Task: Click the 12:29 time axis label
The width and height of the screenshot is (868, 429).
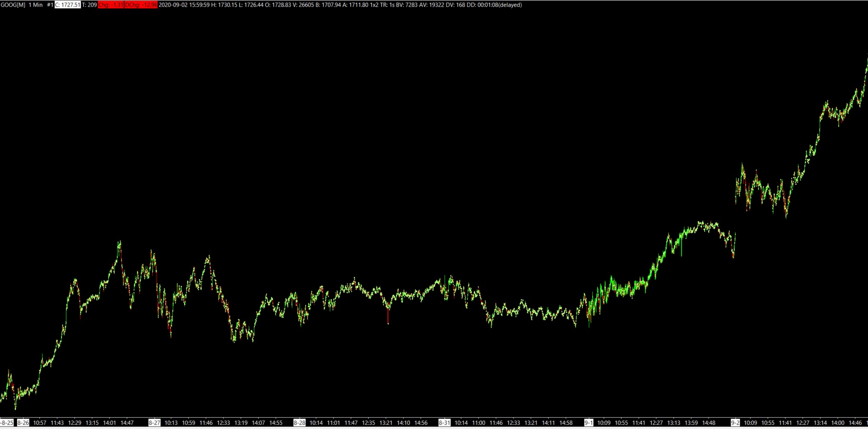Action: [75, 423]
